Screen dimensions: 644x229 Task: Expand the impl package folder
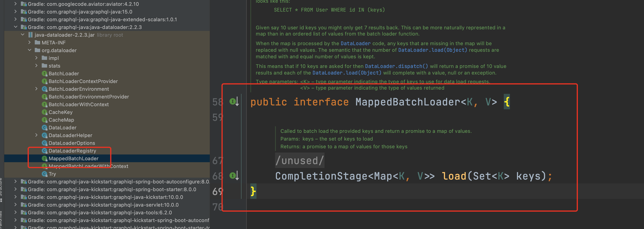click(37, 58)
